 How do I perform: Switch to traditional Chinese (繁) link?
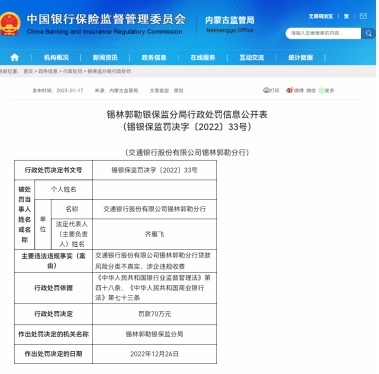pos(346,16)
